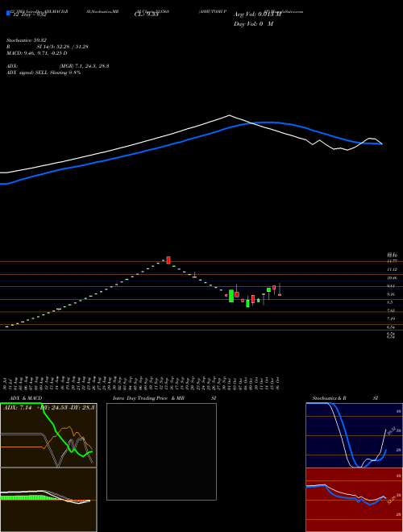
Task: Click the 'Stochastics & R' panel title
Action: tap(330, 398)
